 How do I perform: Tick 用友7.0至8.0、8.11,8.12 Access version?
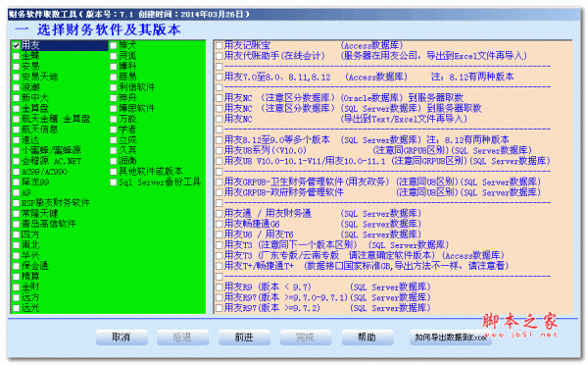[x=220, y=77]
